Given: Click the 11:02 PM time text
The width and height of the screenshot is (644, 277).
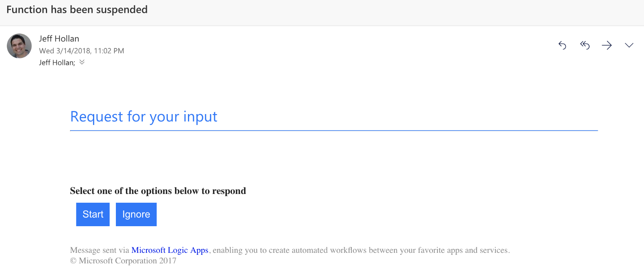Looking at the screenshot, I should (x=109, y=51).
